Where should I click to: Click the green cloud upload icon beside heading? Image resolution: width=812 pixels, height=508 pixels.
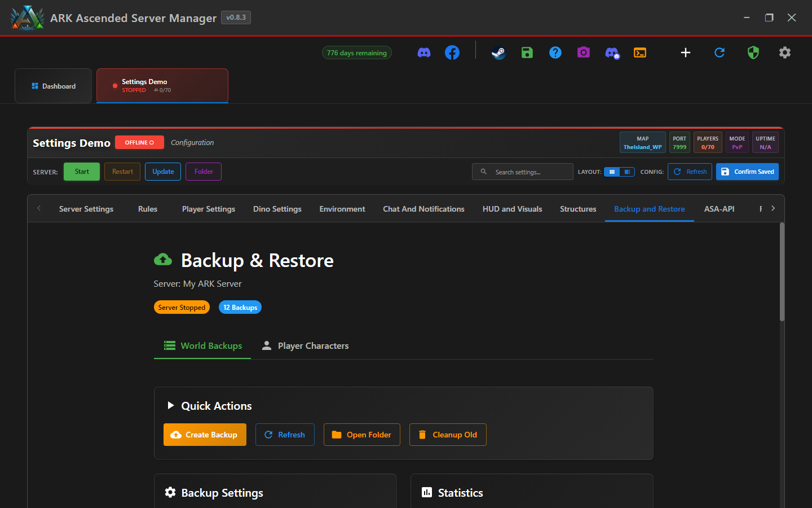(x=163, y=260)
